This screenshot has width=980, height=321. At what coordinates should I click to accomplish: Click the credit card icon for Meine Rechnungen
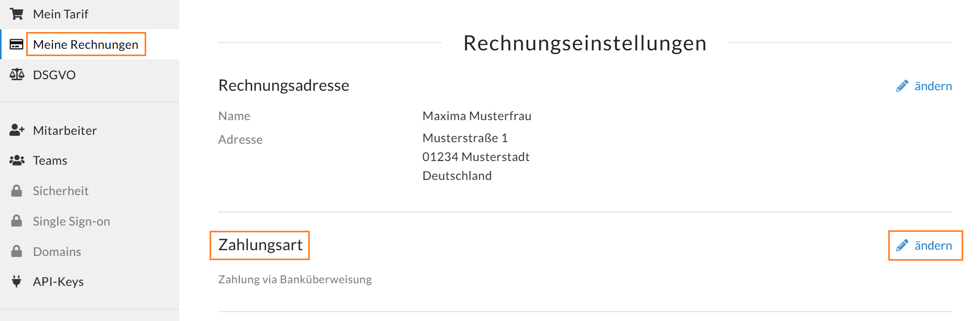point(17,44)
